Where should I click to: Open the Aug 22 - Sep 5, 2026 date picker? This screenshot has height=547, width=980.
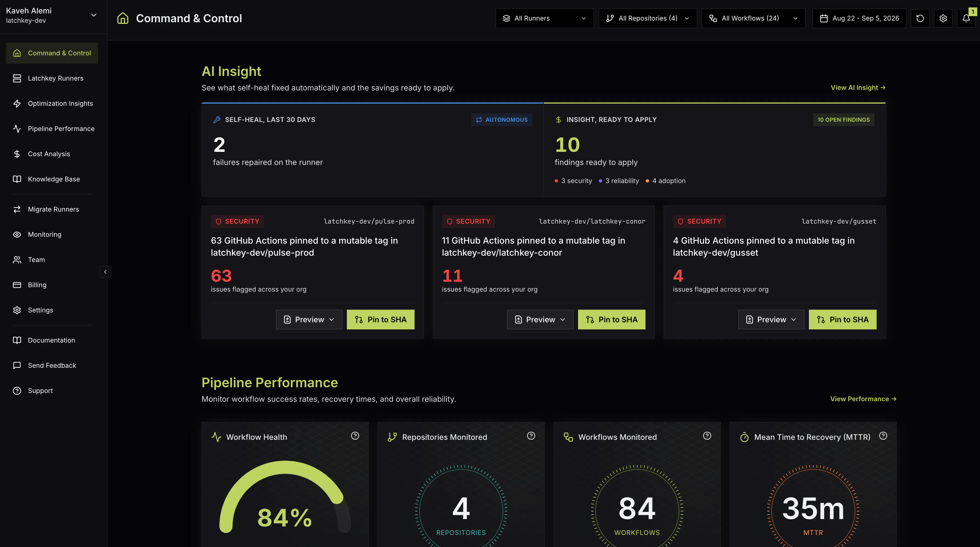(x=859, y=18)
